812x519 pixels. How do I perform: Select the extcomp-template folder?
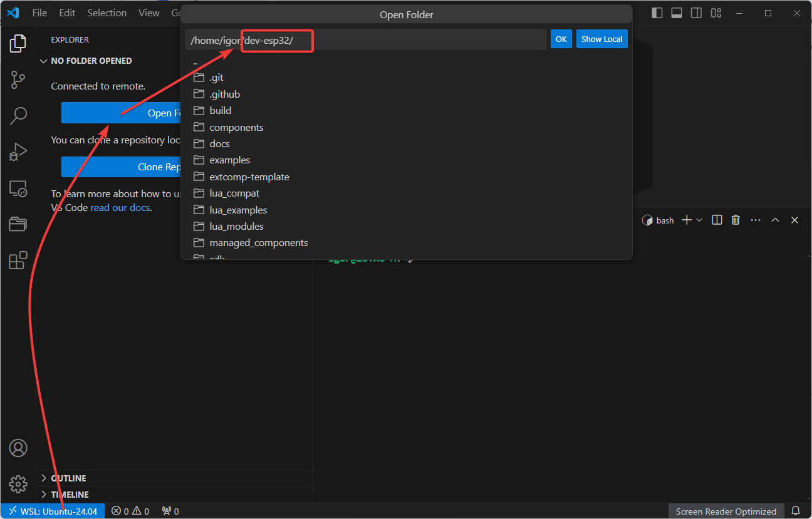click(406, 177)
